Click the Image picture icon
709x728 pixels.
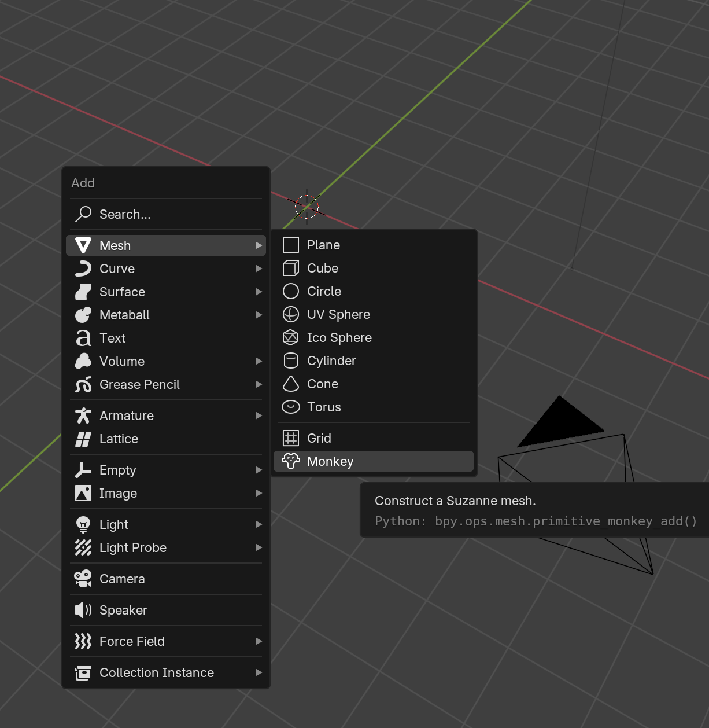tap(83, 493)
